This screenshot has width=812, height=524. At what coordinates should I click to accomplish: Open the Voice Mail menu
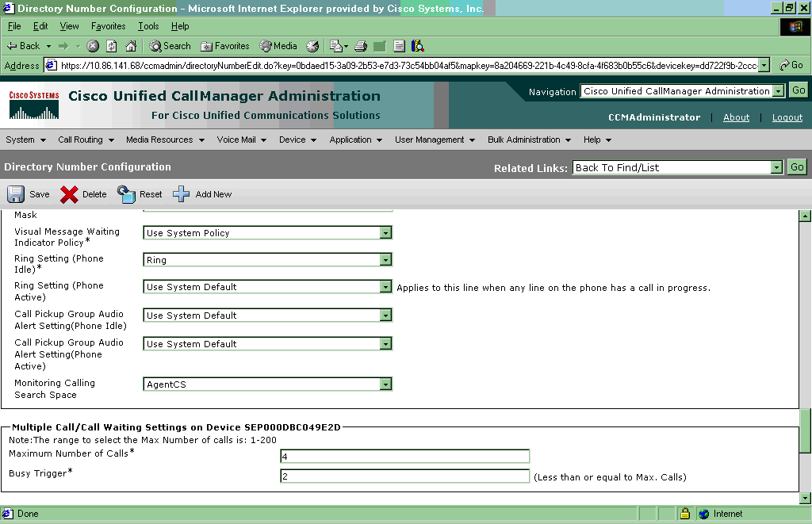pyautogui.click(x=241, y=140)
